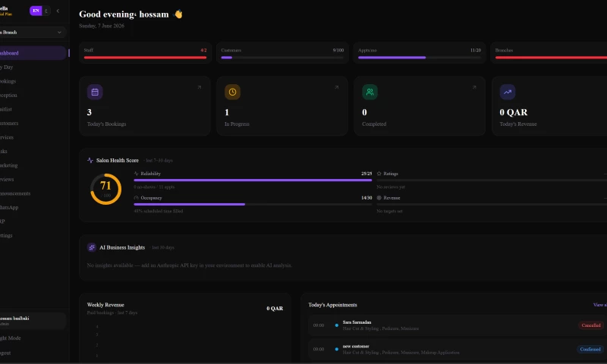Collapse the sidebar with the chevron arrow
Screen dimensions: 607x364
click(58, 11)
